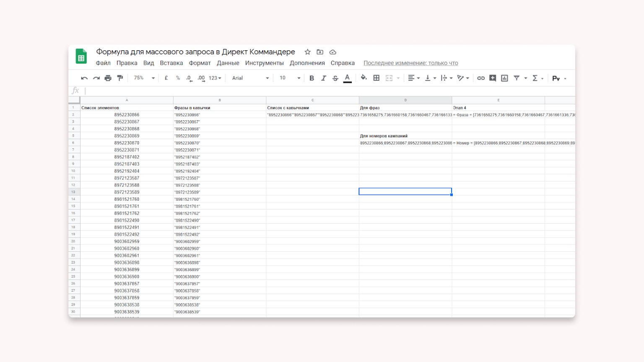Open the Справка menu
The width and height of the screenshot is (644, 362).
343,63
